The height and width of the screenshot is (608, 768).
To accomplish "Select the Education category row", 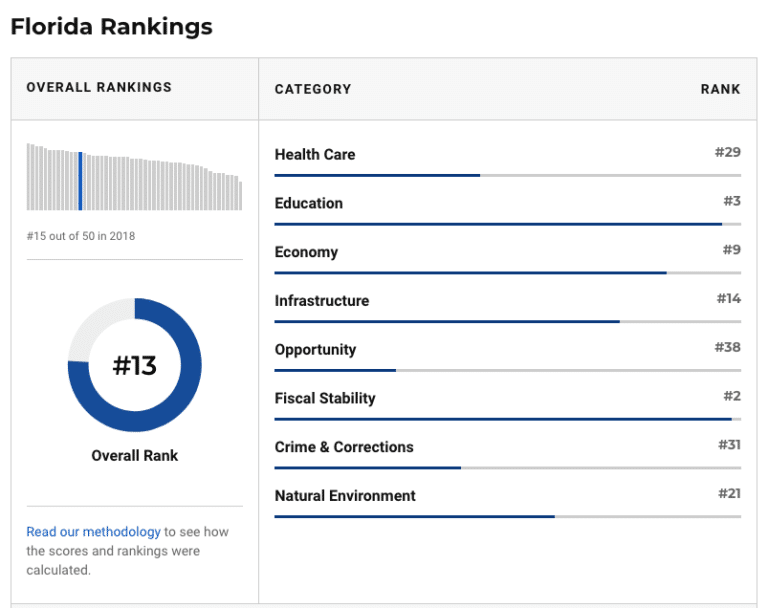I will (x=309, y=203).
